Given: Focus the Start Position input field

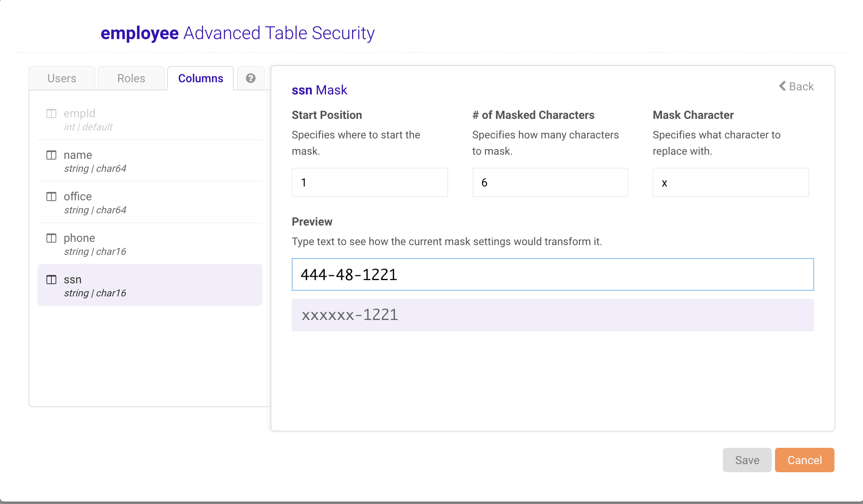Looking at the screenshot, I should click(x=370, y=182).
